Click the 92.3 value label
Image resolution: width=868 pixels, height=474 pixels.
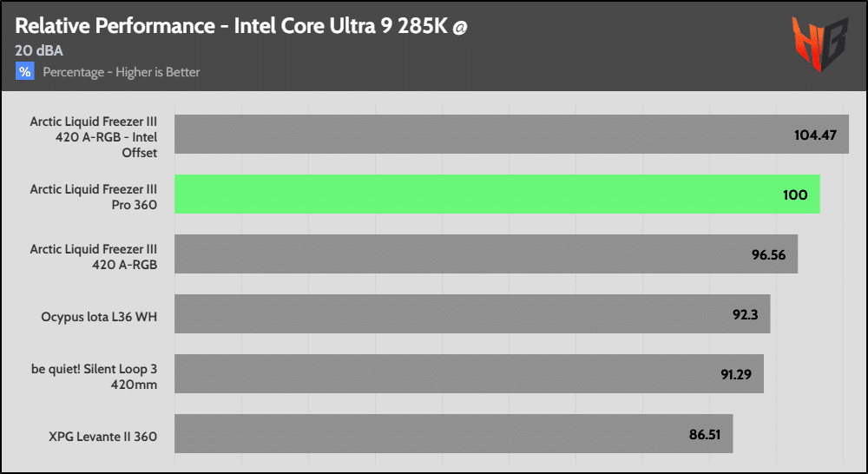(x=745, y=314)
